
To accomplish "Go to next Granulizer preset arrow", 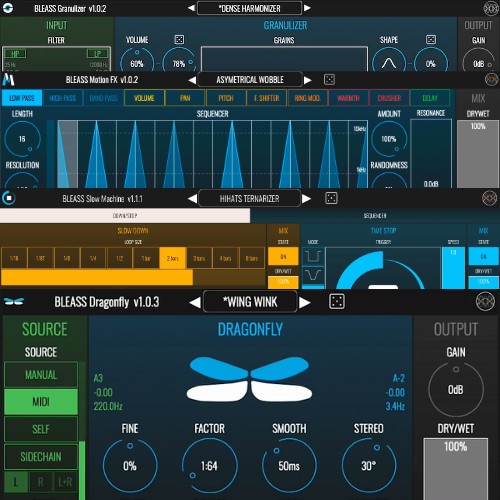I will point(307,8).
